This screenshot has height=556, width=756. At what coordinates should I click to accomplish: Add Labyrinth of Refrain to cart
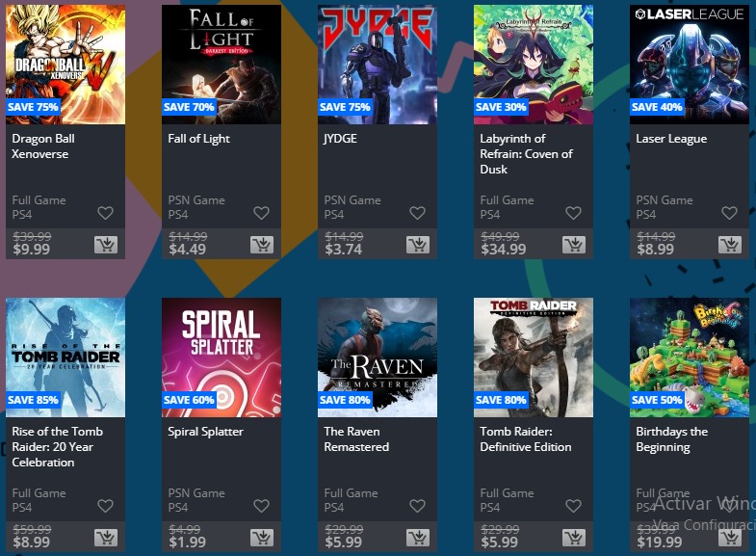pyautogui.click(x=574, y=245)
